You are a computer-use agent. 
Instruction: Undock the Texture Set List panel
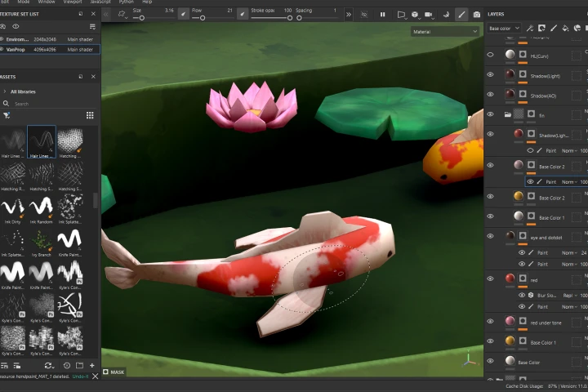point(81,14)
